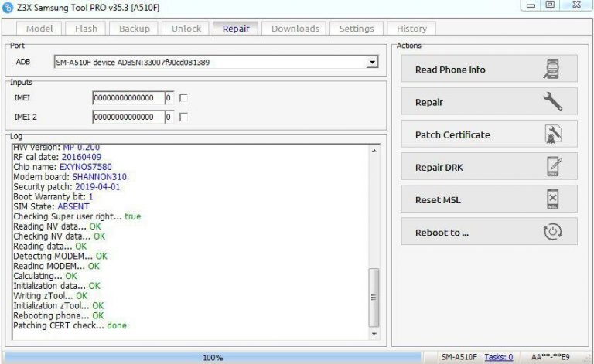This screenshot has height=364, width=594.
Task: Click the 'Boot Warranty bit: 1' log line
Action: coord(53,197)
